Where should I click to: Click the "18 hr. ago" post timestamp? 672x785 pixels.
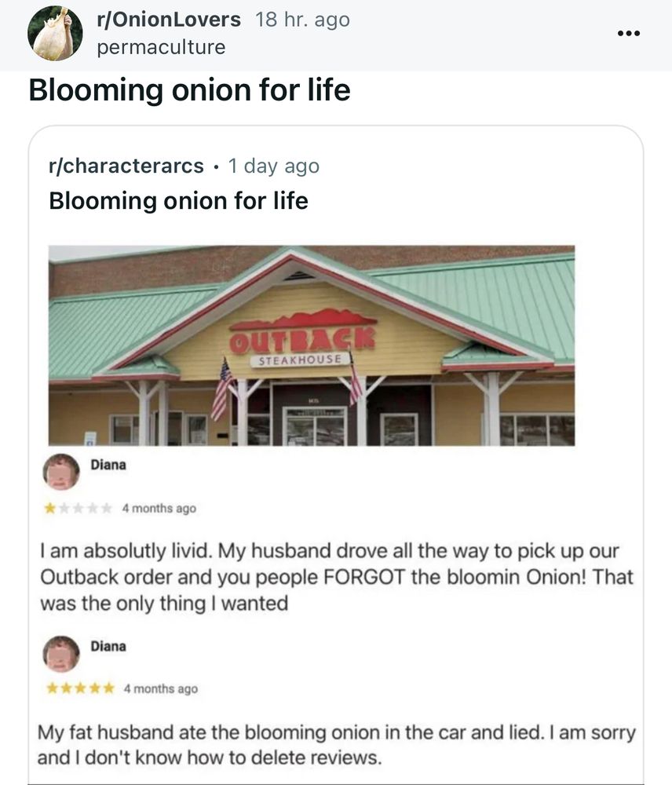302,20
